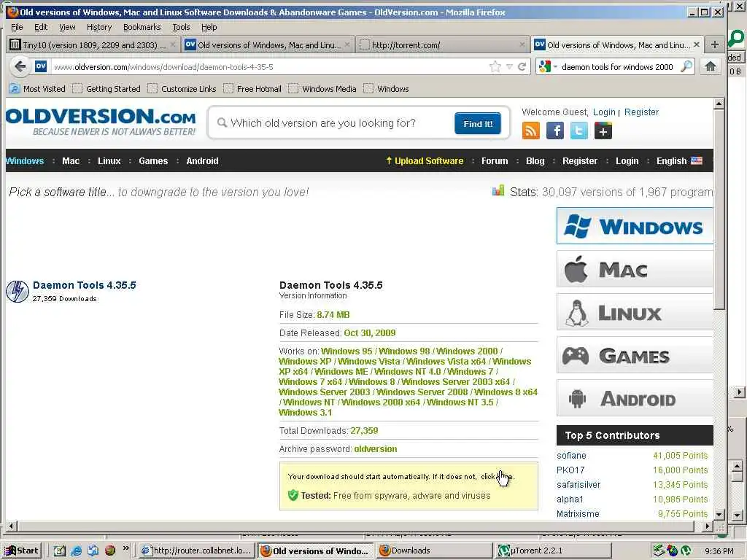Click the stats bar chart icon
747x560 pixels.
click(x=498, y=191)
